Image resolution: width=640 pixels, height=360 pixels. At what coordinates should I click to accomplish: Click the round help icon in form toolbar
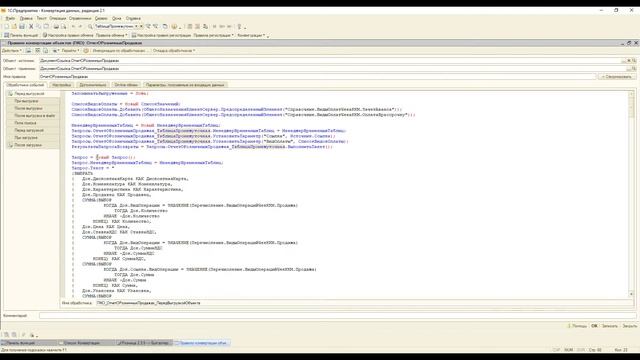(86, 51)
